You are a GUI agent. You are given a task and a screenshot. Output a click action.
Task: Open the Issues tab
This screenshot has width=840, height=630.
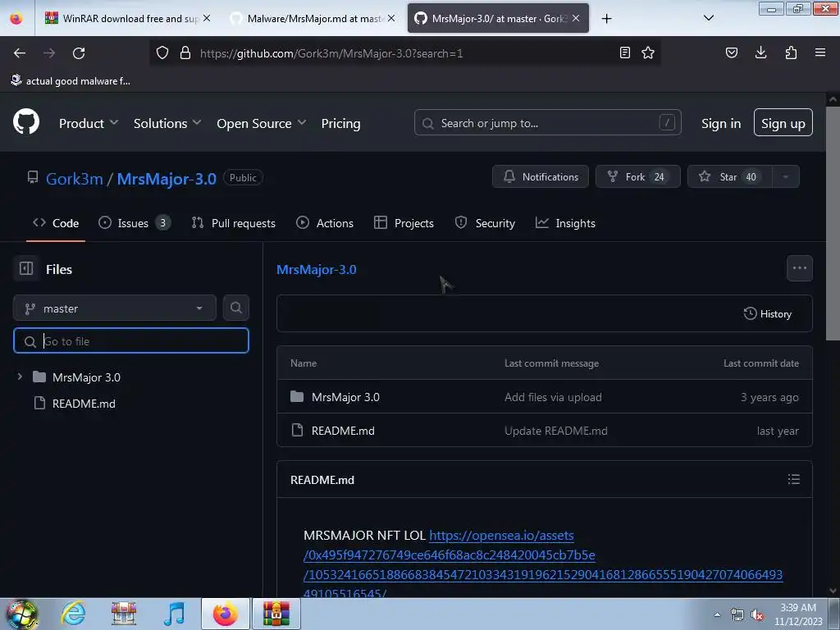tap(135, 223)
